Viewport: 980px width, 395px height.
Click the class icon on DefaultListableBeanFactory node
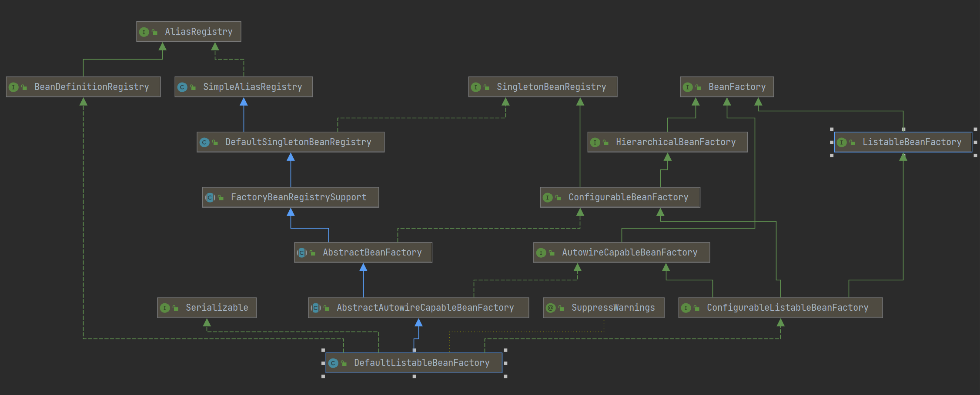333,363
